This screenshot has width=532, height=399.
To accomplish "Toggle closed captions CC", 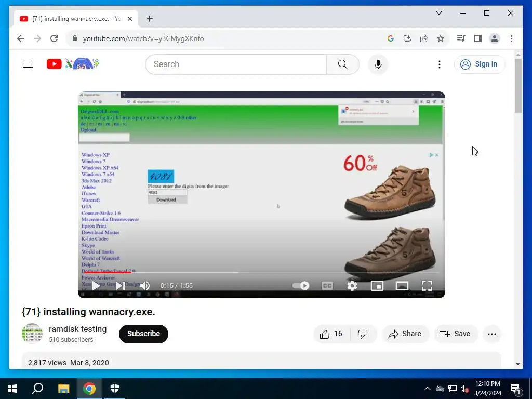I will [327, 286].
